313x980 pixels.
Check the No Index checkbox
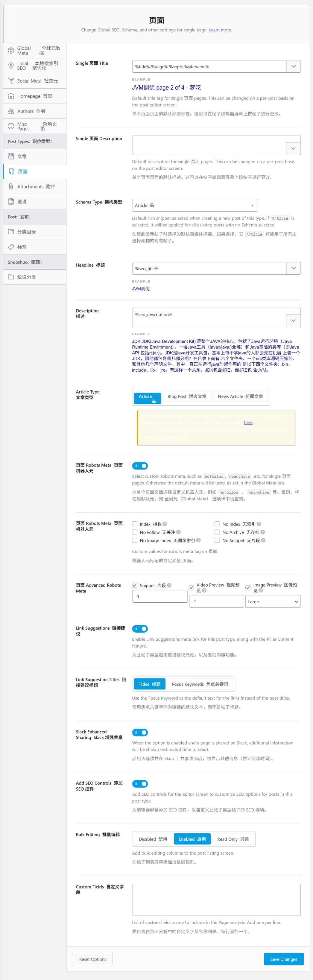[x=217, y=524]
